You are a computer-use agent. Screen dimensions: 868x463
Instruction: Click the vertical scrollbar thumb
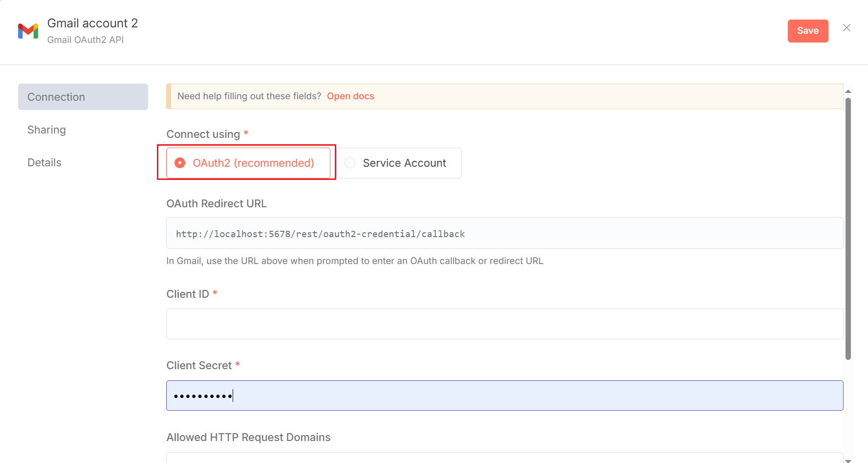click(x=848, y=227)
